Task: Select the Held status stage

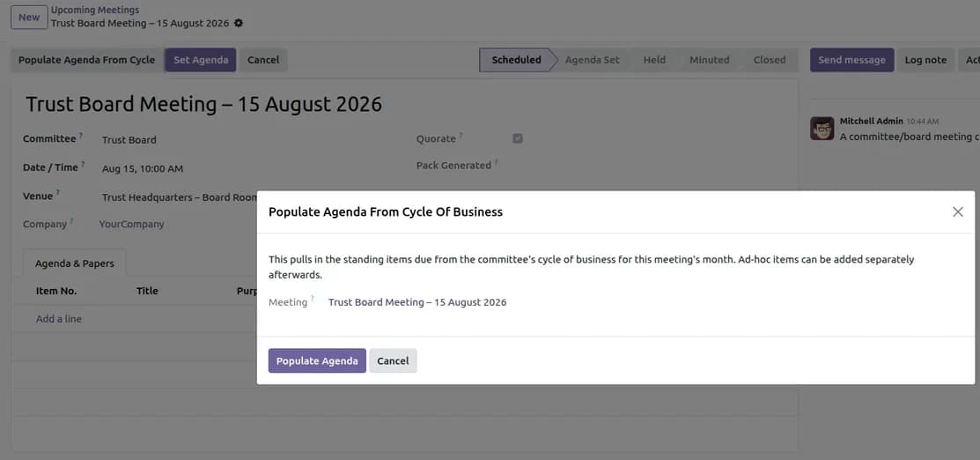Action: point(654,60)
